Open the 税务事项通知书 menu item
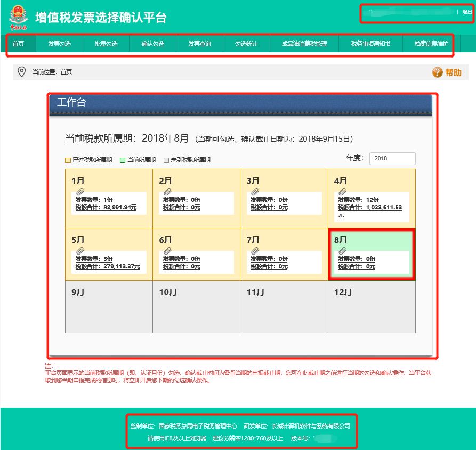Screen dimensions: 476x450 point(372,44)
